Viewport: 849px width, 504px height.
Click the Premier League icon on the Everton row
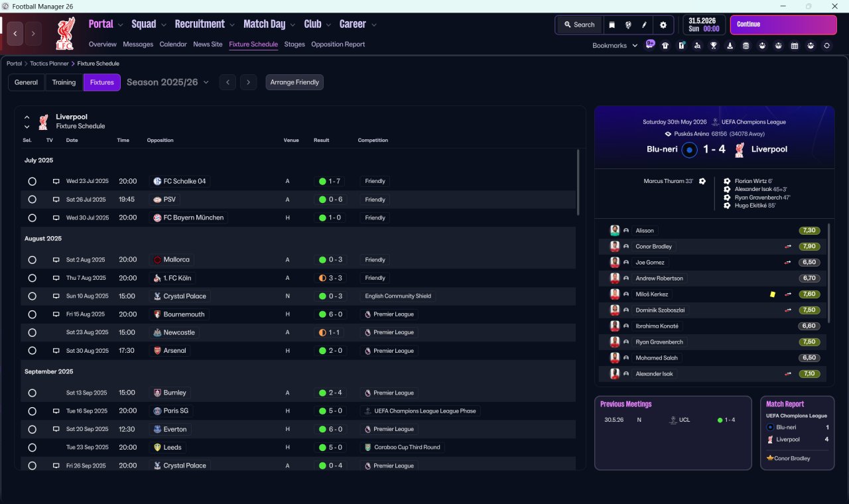click(367, 429)
